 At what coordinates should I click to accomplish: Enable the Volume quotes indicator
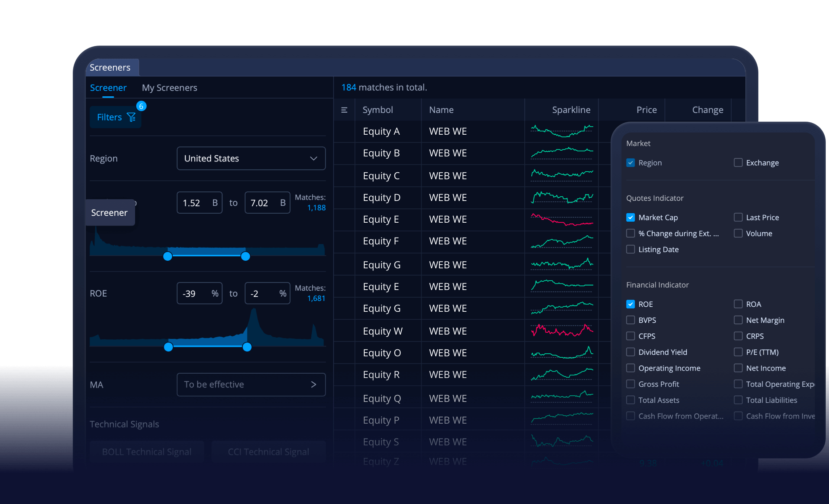(x=738, y=233)
